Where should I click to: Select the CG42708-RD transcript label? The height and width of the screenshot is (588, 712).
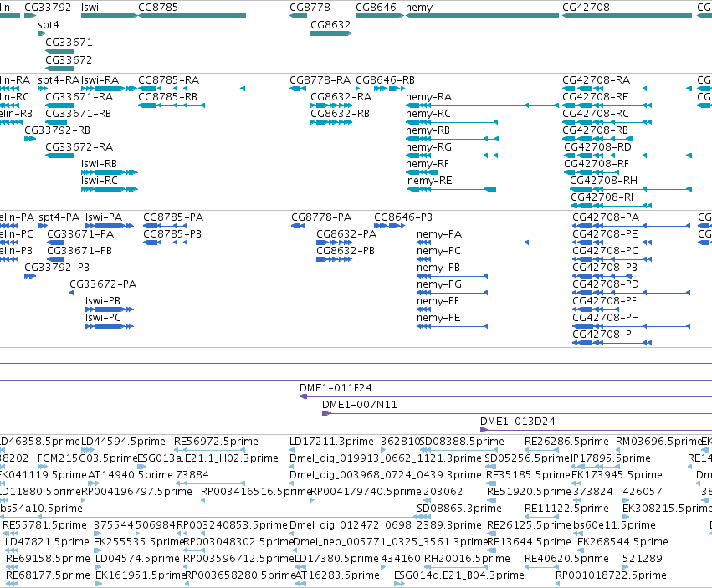[x=597, y=146]
